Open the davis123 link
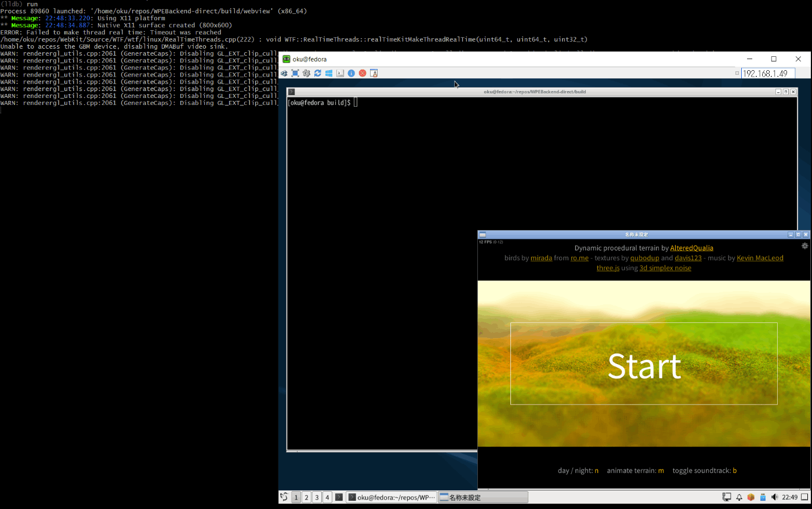The image size is (812, 509). click(x=688, y=258)
